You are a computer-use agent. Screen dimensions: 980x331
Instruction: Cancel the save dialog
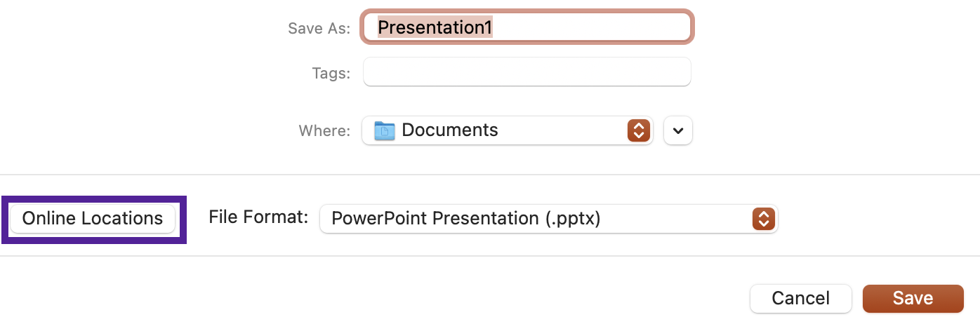click(800, 298)
